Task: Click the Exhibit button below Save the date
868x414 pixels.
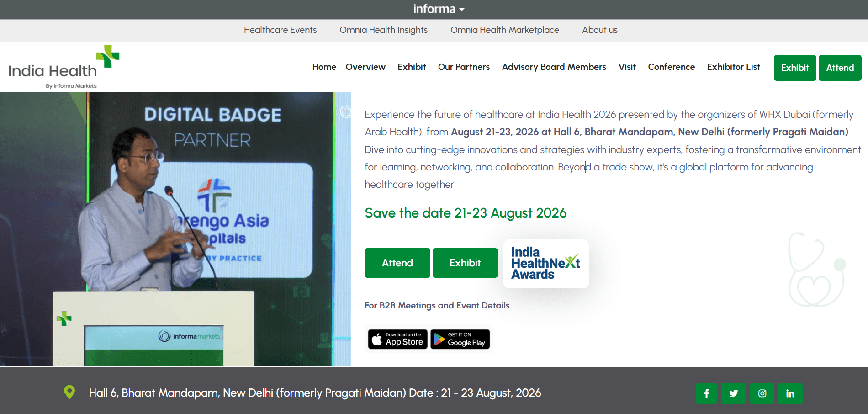Action: tap(465, 263)
